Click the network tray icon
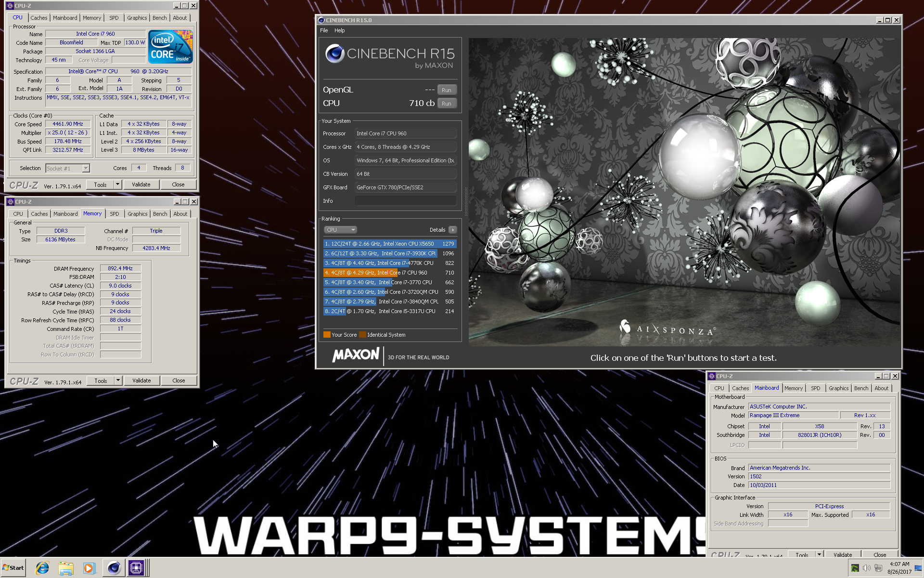924x578 pixels. (x=878, y=568)
